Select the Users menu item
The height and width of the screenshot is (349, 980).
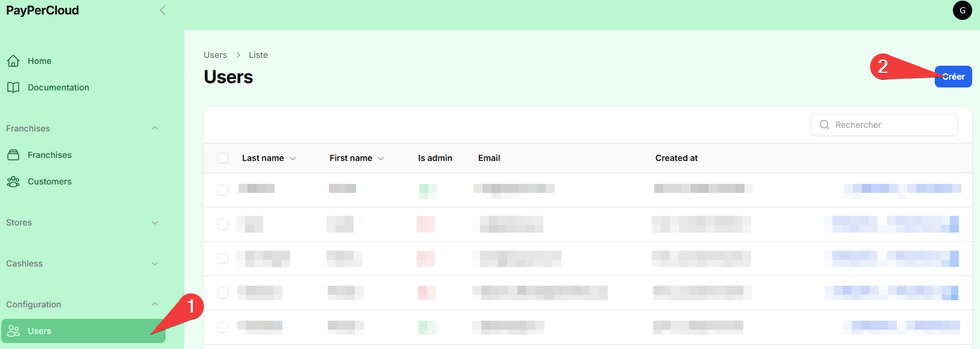coord(83,331)
